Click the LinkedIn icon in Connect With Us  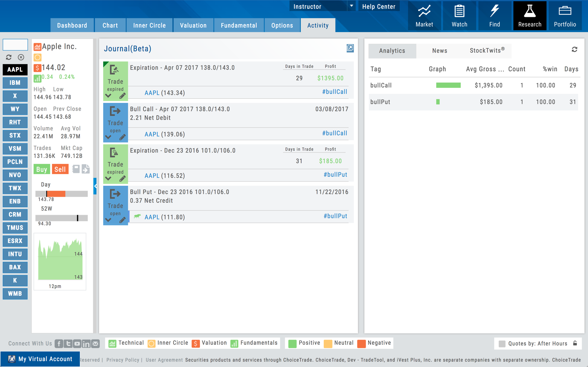[x=86, y=344]
